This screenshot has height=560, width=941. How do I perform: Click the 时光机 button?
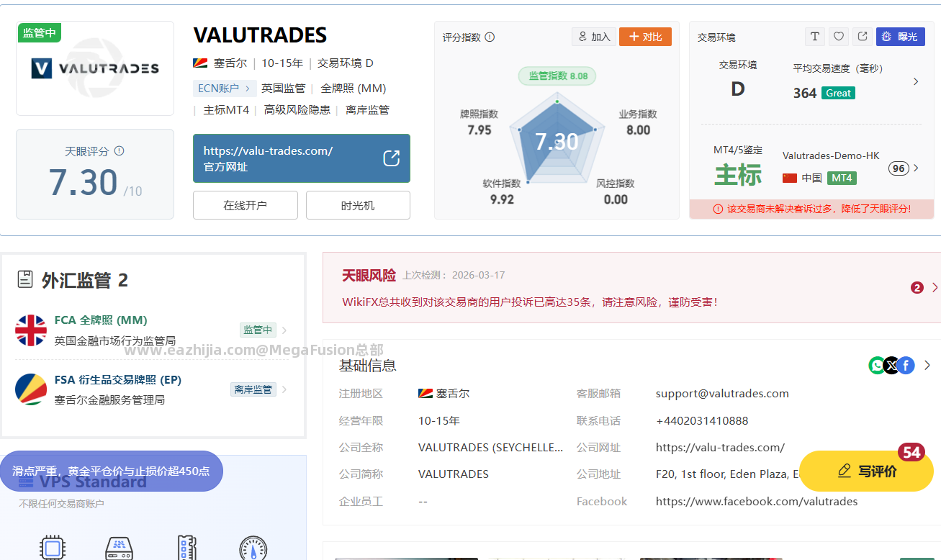(x=358, y=205)
